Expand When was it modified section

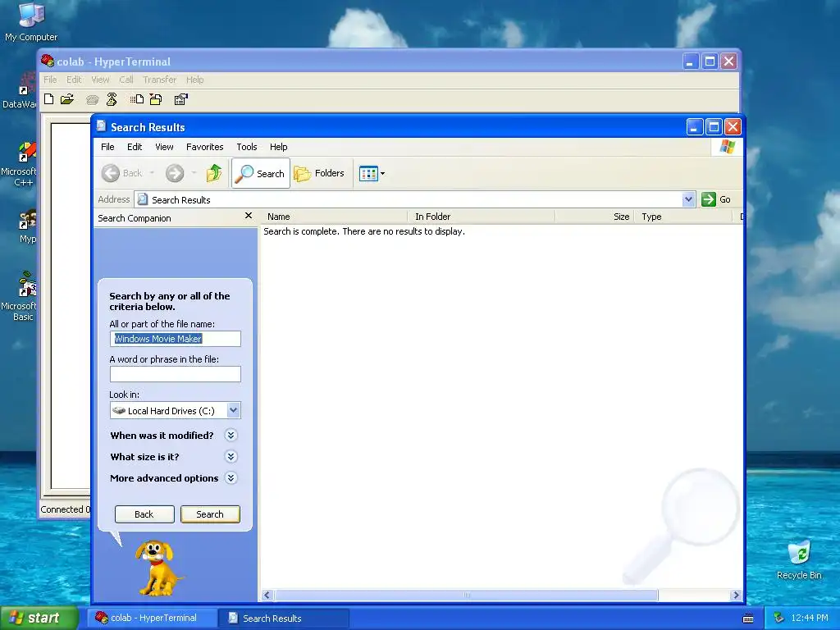(231, 435)
